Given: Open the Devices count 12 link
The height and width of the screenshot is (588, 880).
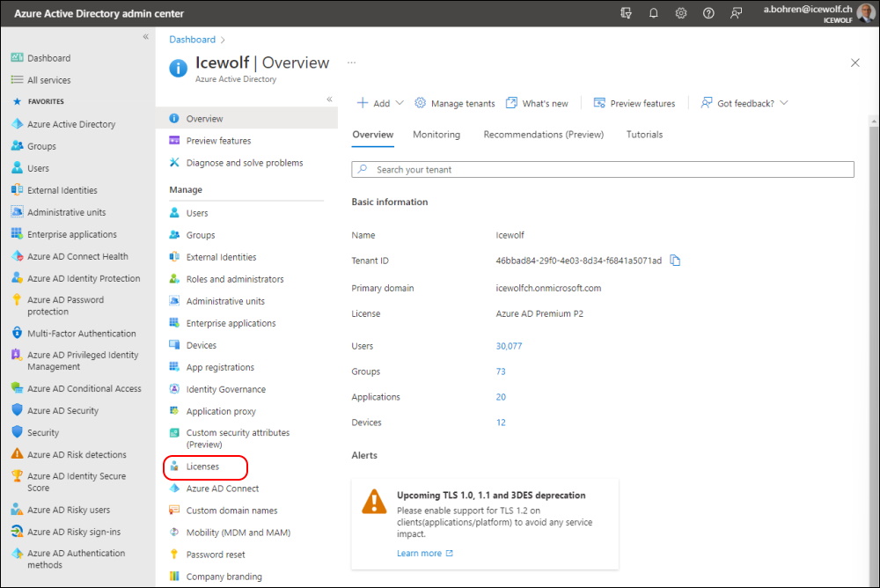Looking at the screenshot, I should tap(501, 423).
